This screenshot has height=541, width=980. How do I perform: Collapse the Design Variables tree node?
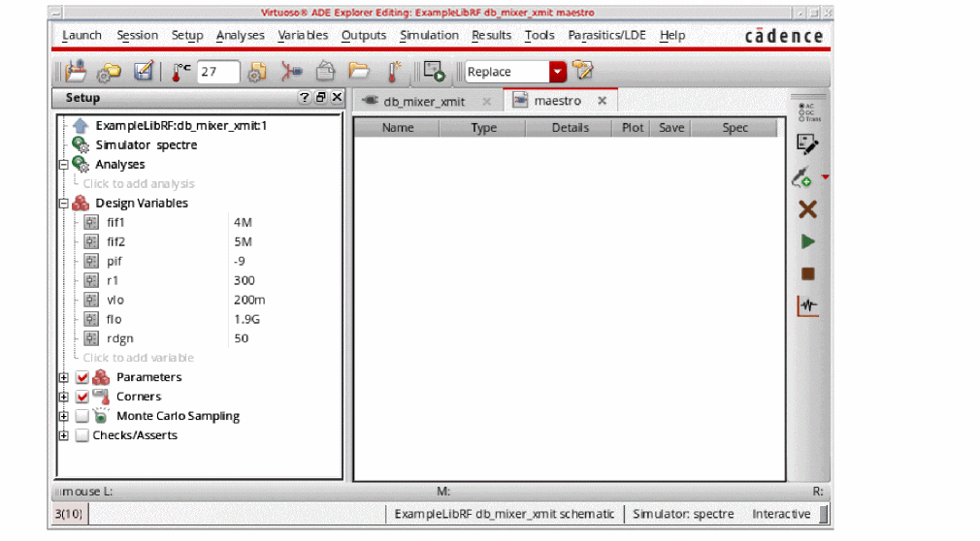[64, 204]
